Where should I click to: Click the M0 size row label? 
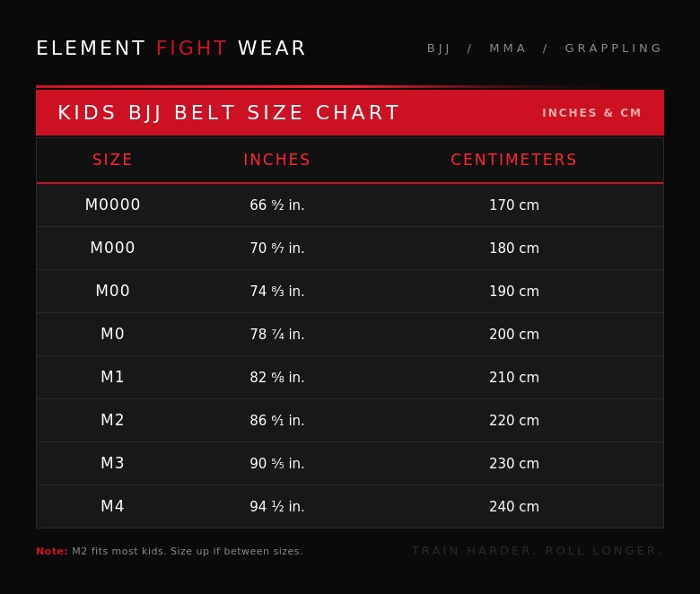[x=113, y=334]
